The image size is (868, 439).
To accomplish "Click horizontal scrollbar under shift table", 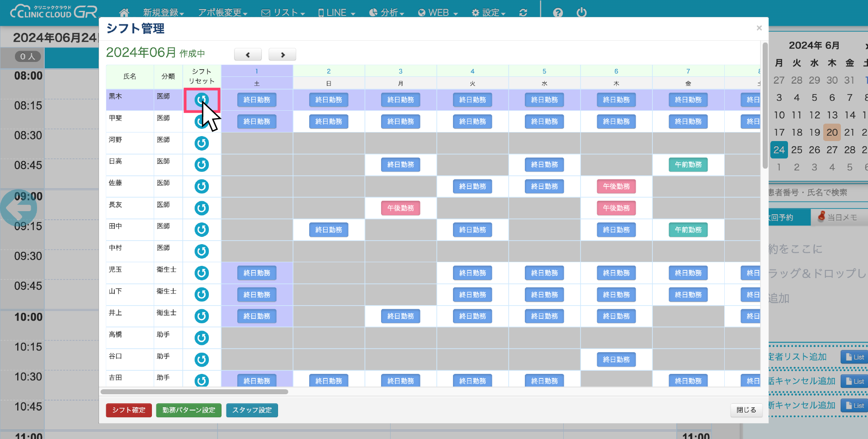I will click(x=194, y=392).
